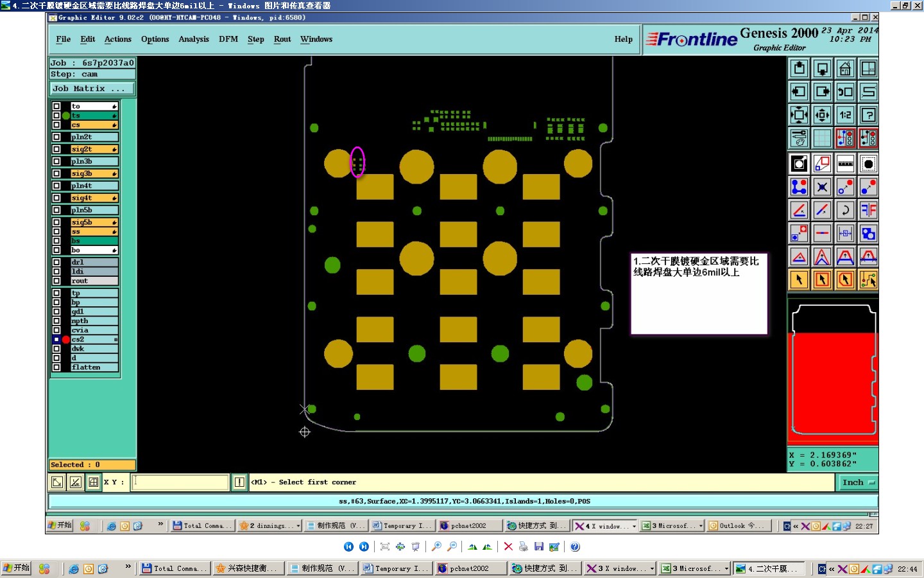Go to previous image in photo viewer

[348, 547]
